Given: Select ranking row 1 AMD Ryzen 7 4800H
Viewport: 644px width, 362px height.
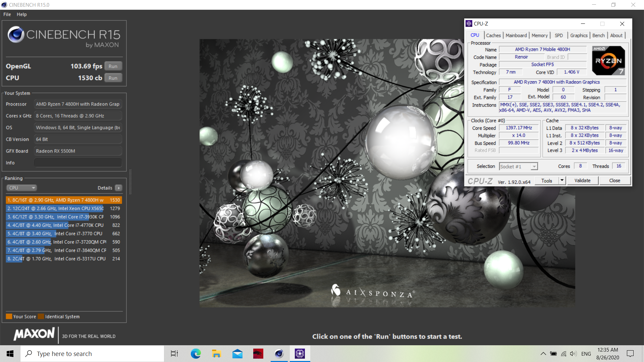Looking at the screenshot, I should pos(64,200).
